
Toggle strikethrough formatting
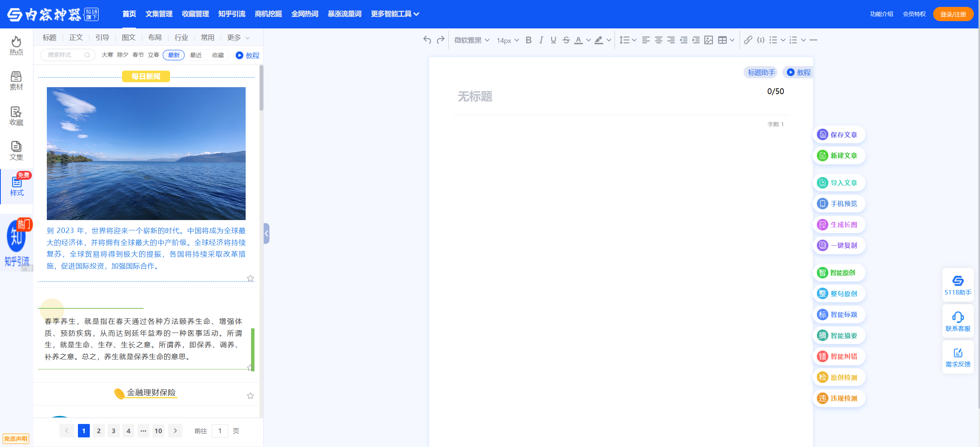(x=566, y=40)
